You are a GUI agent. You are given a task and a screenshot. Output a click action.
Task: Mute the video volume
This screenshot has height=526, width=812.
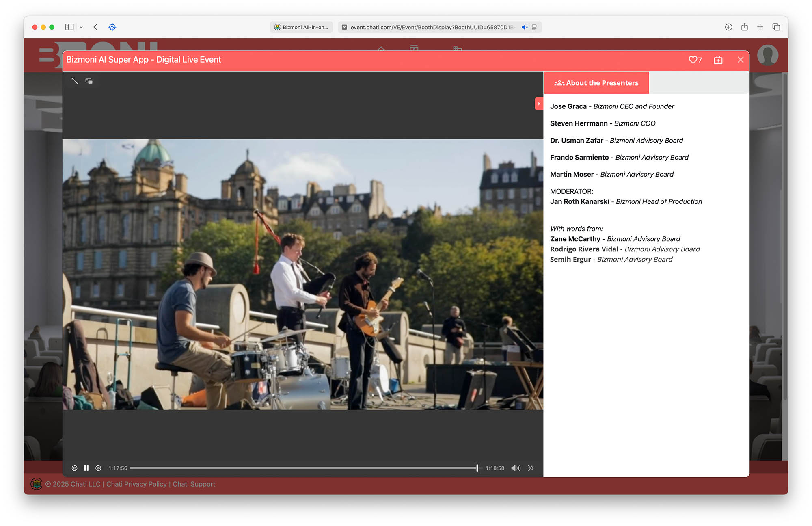516,468
